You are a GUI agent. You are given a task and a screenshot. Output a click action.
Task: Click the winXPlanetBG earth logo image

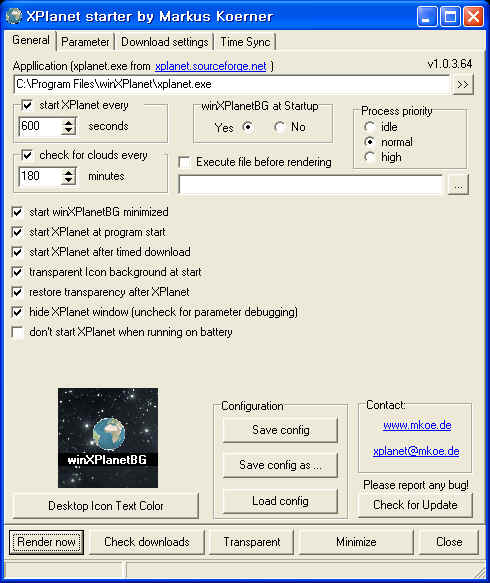[108, 438]
